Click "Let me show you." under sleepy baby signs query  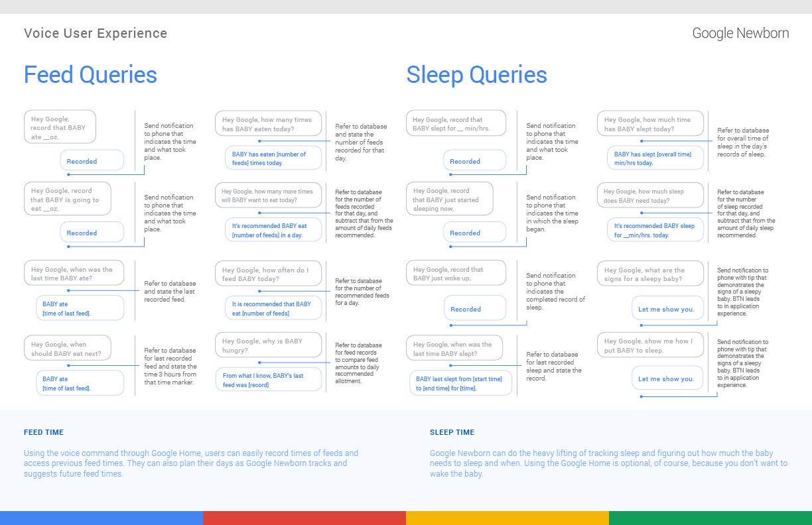(667, 308)
